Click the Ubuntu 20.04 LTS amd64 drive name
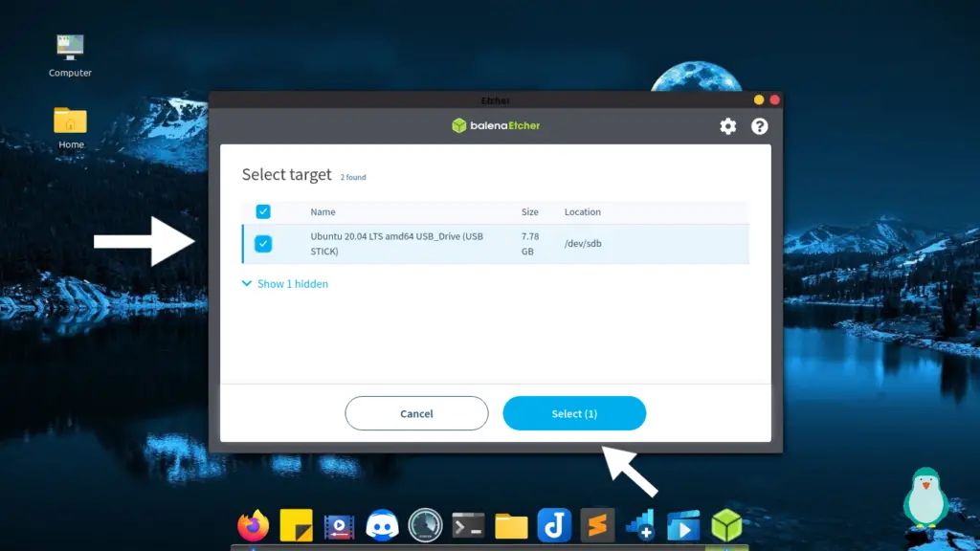This screenshot has width=980, height=551. [x=397, y=244]
